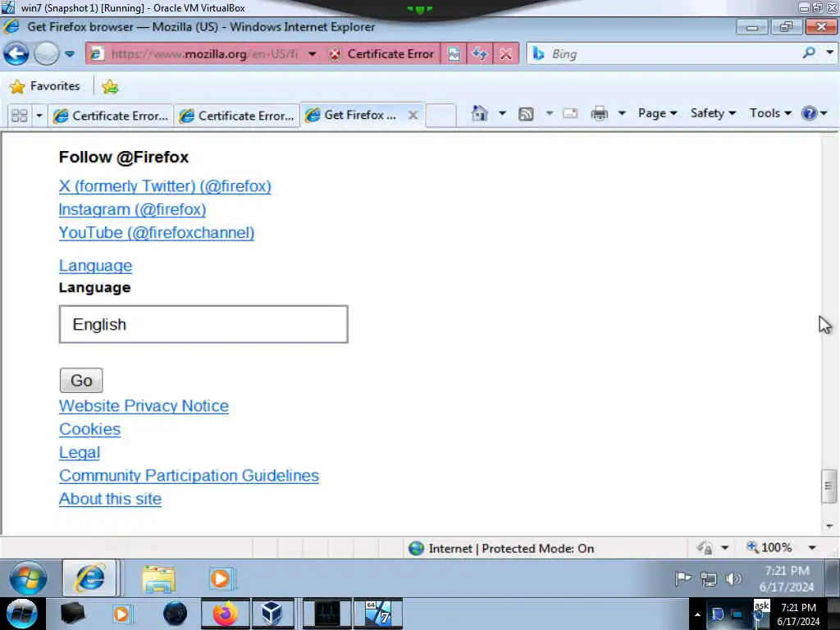Switch to the second Certificate Error tab
The image size is (840, 630).
pos(237,116)
